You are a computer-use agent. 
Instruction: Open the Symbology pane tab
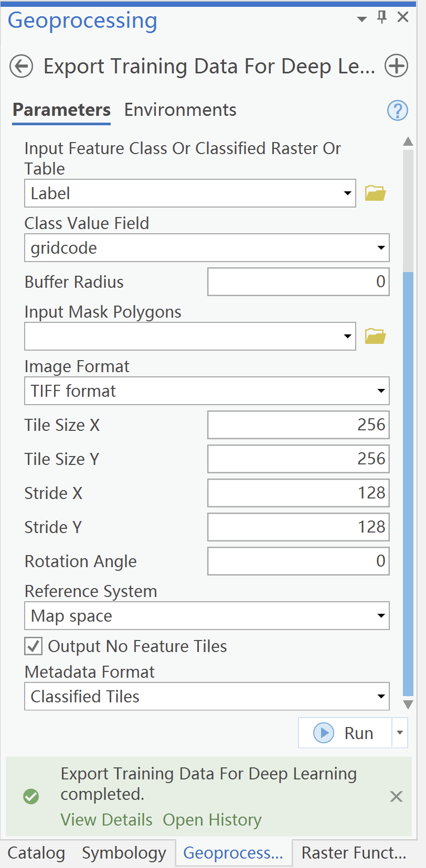124,853
